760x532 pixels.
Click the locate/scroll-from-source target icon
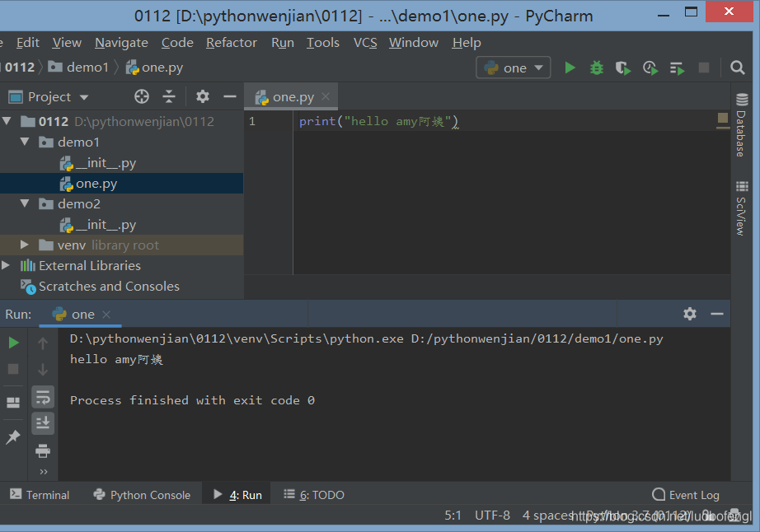coord(142,97)
